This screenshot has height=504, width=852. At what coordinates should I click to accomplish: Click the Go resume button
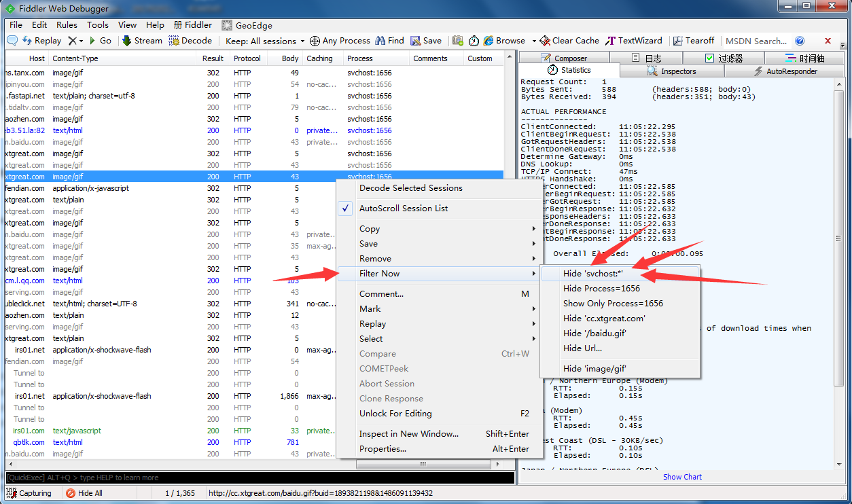tap(101, 41)
